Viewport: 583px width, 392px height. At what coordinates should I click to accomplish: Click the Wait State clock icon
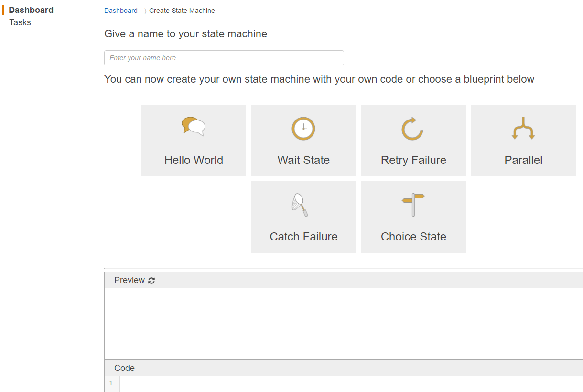tap(303, 129)
